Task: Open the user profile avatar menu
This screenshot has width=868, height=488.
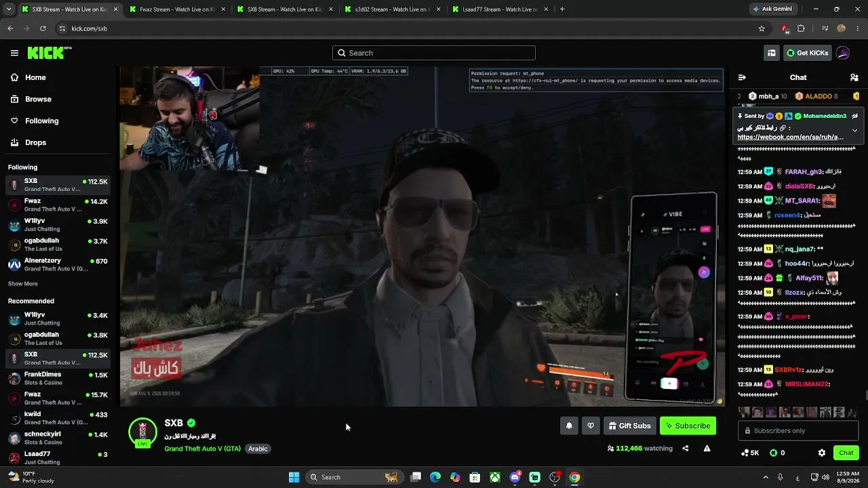Action: [x=843, y=53]
